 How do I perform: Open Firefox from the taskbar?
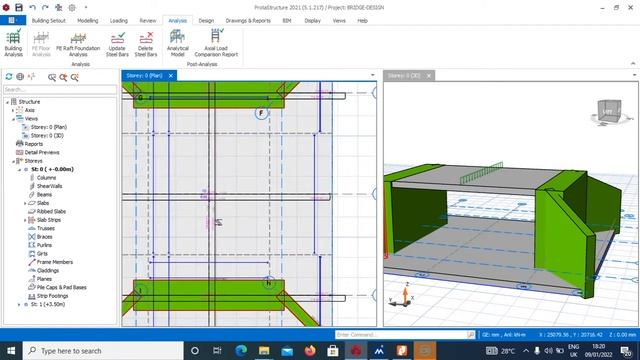[x=310, y=351]
